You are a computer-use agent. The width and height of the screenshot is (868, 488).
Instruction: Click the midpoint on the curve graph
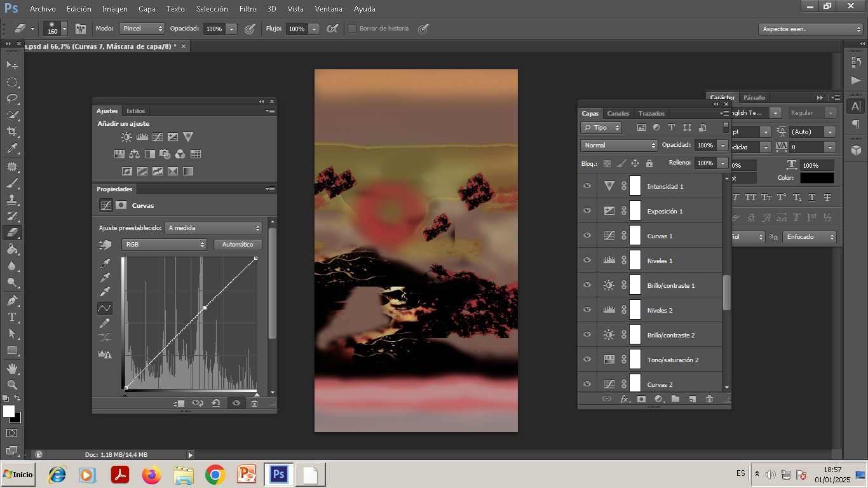[205, 308]
